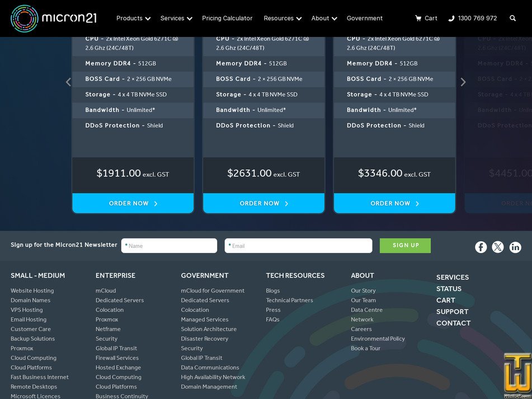The height and width of the screenshot is (399, 532).
Task: Click the Sign Up button
Action: pos(405,246)
